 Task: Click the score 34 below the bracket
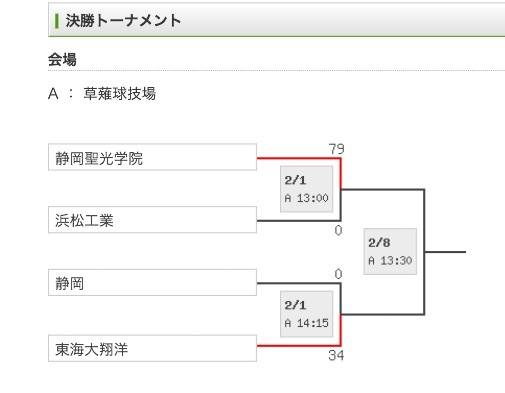[x=336, y=355]
